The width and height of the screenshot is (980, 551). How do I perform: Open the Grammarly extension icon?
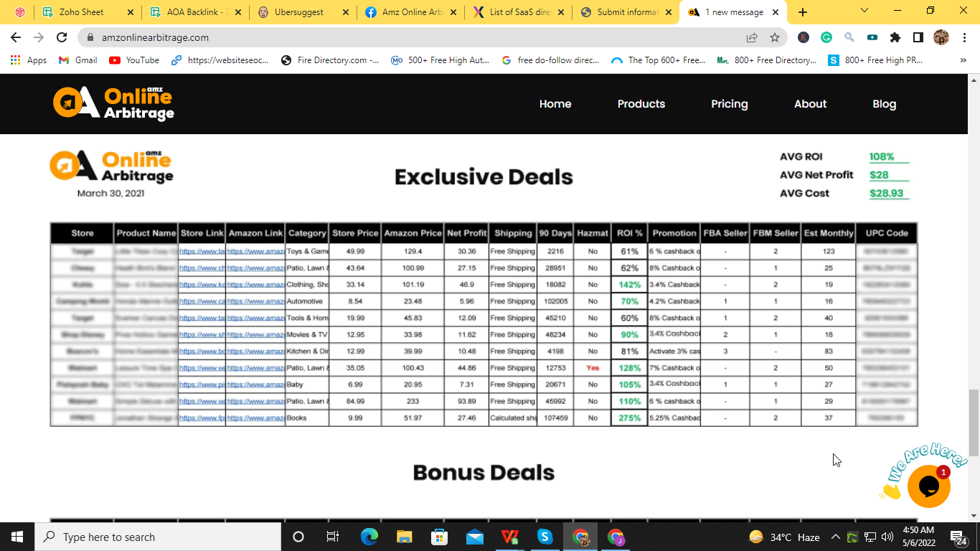click(826, 37)
